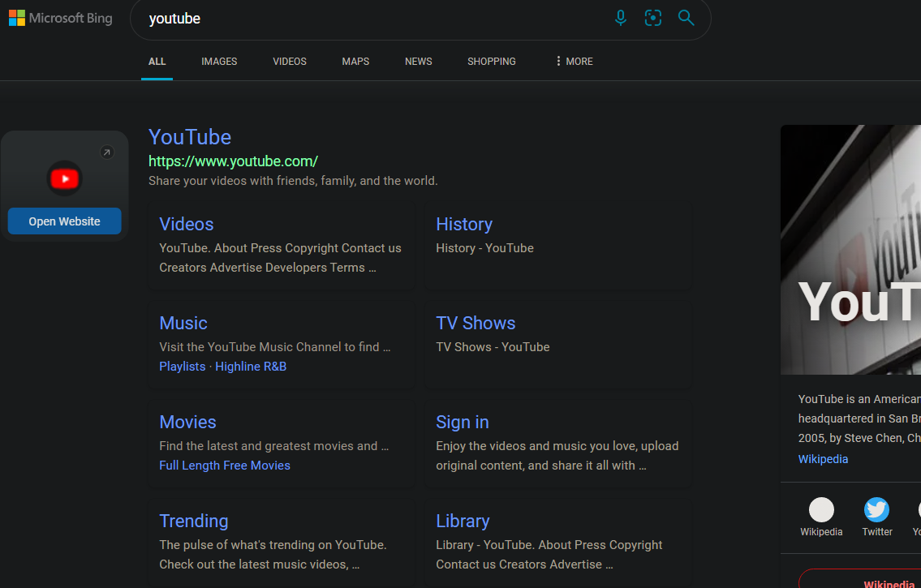Click the text "TV Shows - YouTube"
This screenshot has width=921, height=588.
[493, 347]
